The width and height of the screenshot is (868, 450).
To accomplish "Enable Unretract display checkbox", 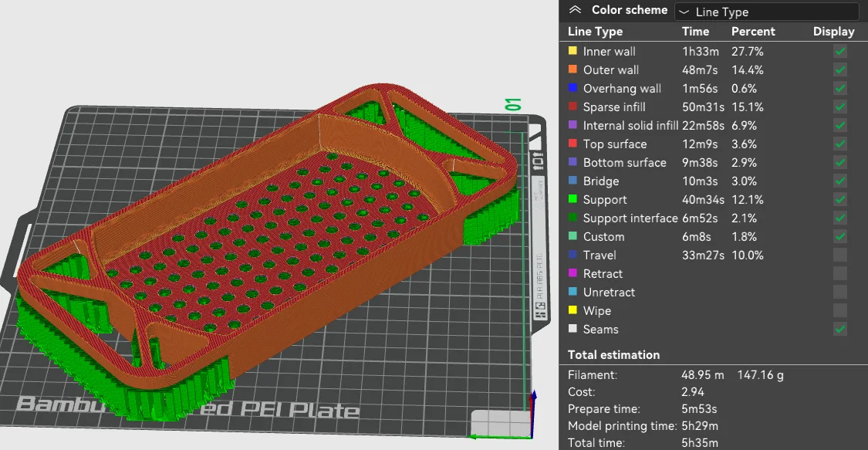I will [x=839, y=293].
